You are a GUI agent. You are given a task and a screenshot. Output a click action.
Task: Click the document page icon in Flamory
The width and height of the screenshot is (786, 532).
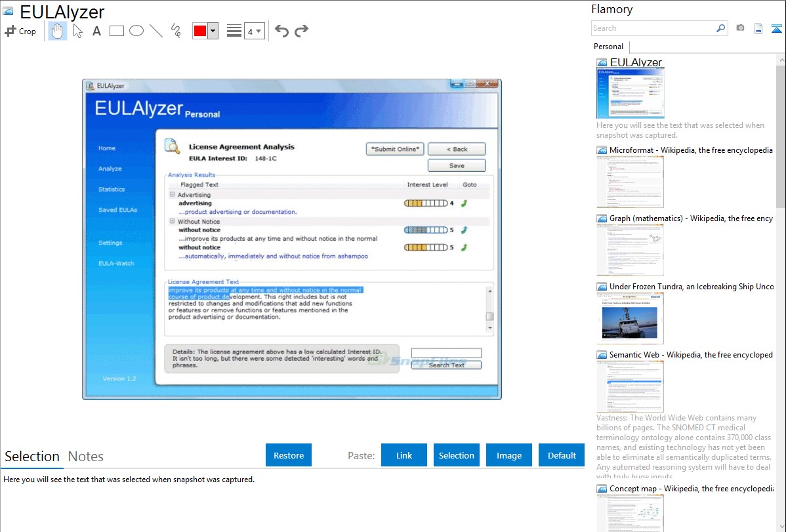(758, 28)
